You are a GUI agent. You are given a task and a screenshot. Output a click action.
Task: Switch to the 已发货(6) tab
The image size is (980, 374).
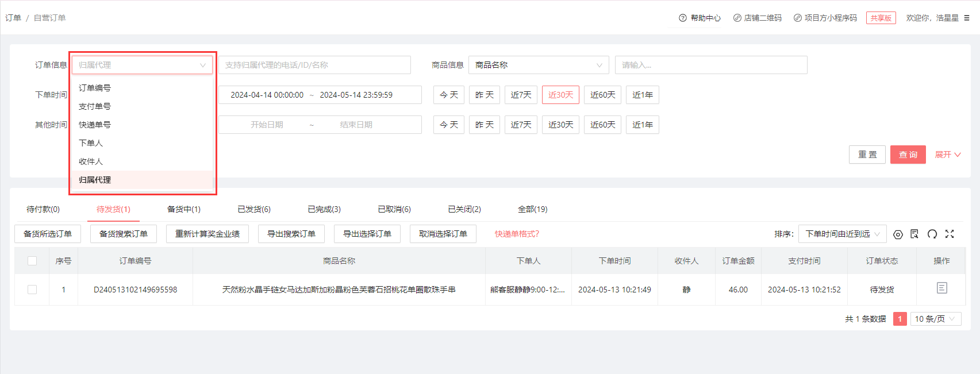[254, 209]
